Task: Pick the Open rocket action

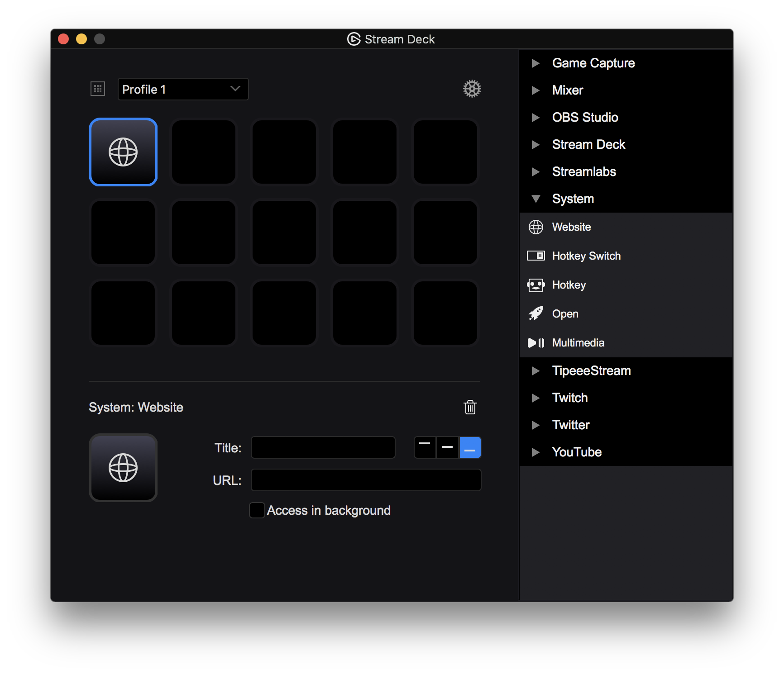Action: tap(536, 314)
